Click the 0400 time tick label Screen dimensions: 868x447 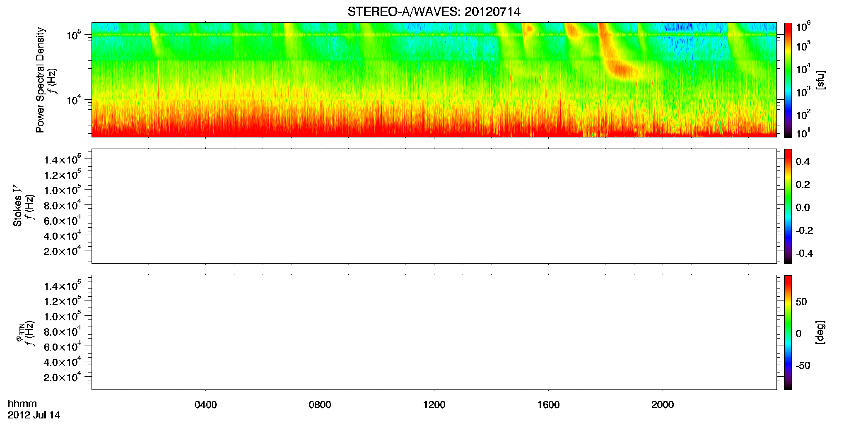pos(206,405)
